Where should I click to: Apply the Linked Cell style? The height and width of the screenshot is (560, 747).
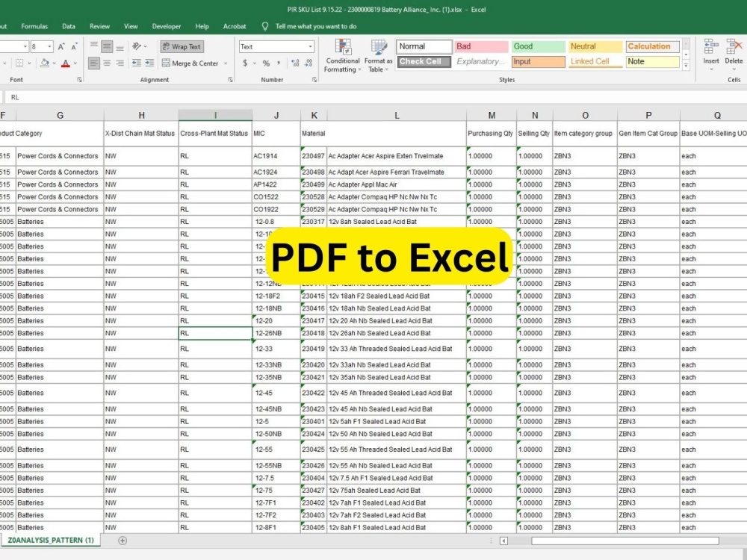click(x=595, y=61)
